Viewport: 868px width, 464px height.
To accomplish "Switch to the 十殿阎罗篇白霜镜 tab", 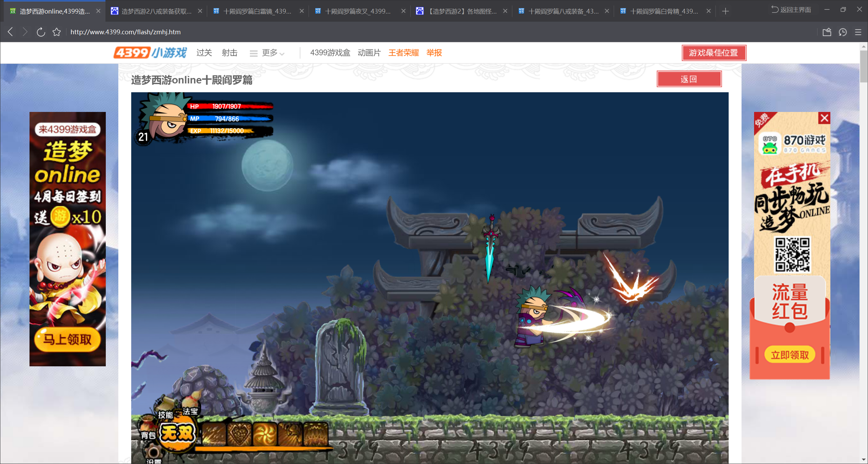I will (257, 11).
